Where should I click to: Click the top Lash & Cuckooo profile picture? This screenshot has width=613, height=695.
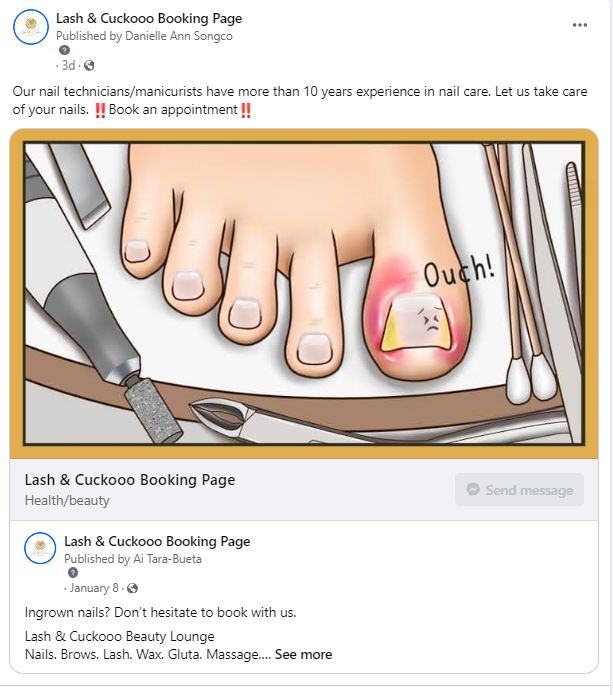click(x=31, y=27)
